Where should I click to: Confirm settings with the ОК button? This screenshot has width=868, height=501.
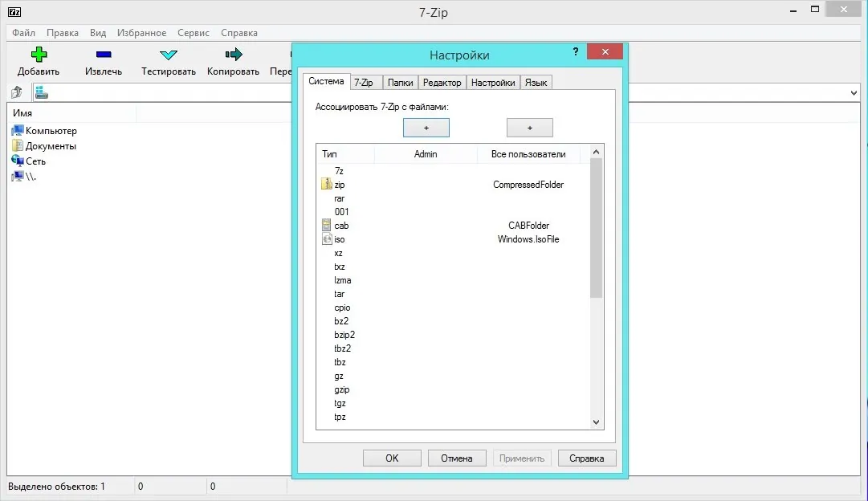pos(392,458)
